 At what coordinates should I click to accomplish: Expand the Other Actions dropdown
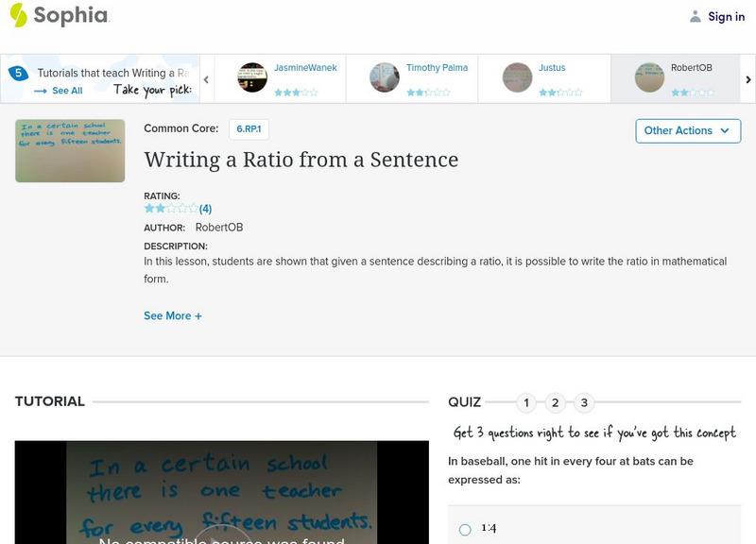point(688,131)
